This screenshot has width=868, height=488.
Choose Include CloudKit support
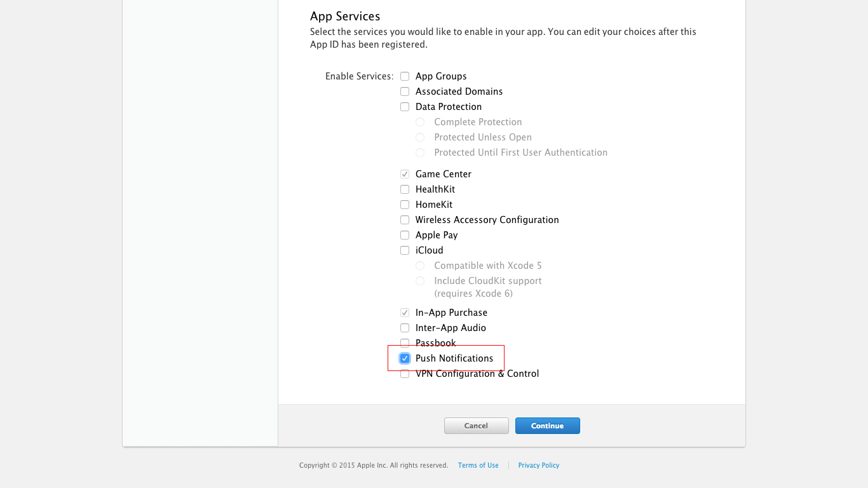pyautogui.click(x=420, y=280)
